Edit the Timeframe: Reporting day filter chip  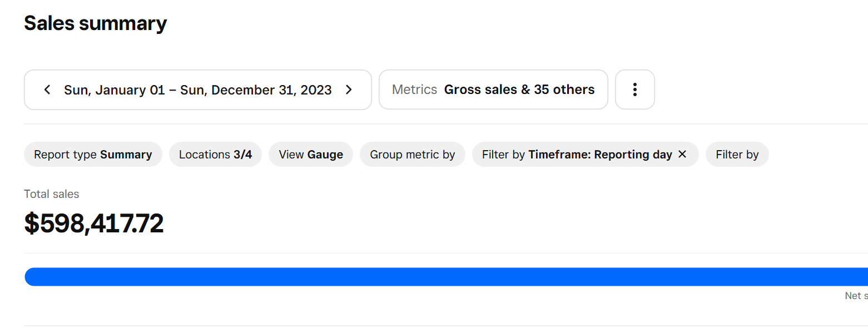(577, 155)
